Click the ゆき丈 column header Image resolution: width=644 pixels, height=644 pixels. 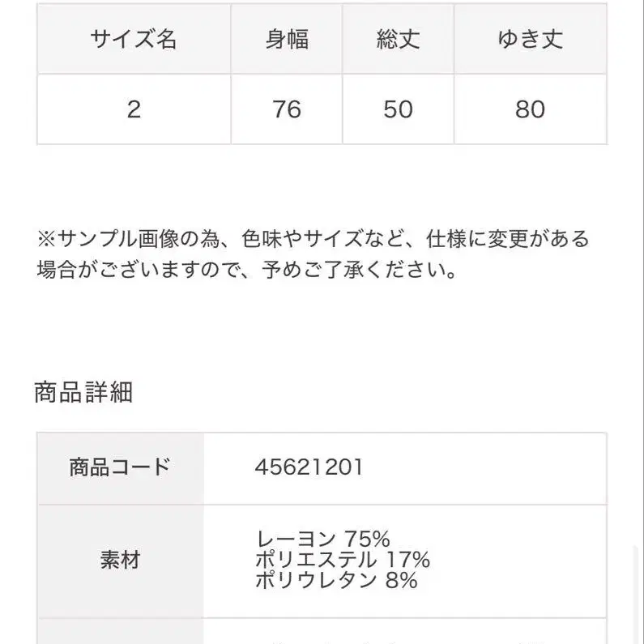[530, 40]
